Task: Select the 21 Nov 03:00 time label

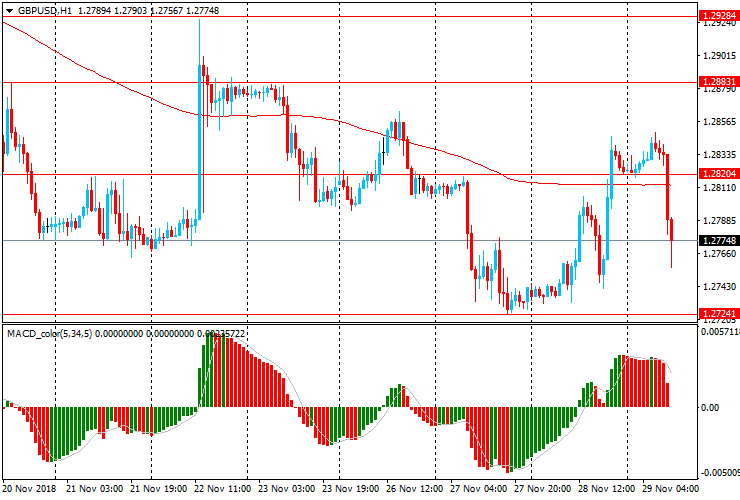Action: pyautogui.click(x=95, y=488)
